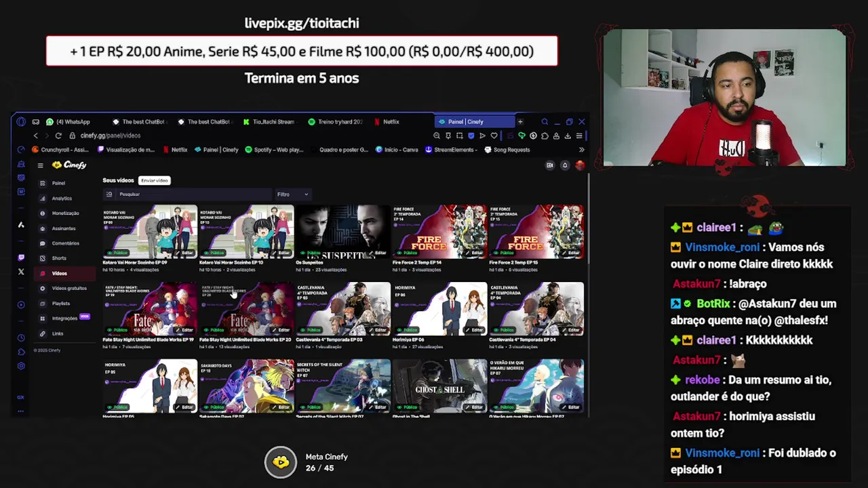
Task: Open the Início - Canva bookmark
Action: coord(397,150)
